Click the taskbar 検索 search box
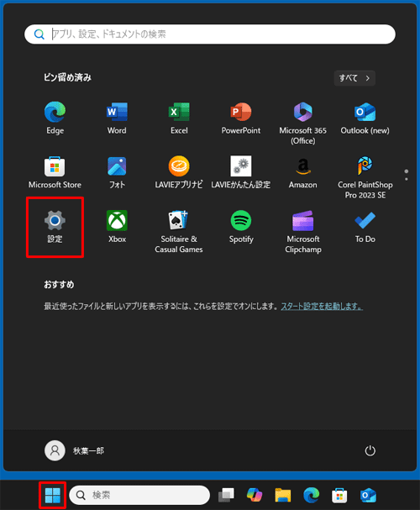The width and height of the screenshot is (420, 510). tap(139, 496)
